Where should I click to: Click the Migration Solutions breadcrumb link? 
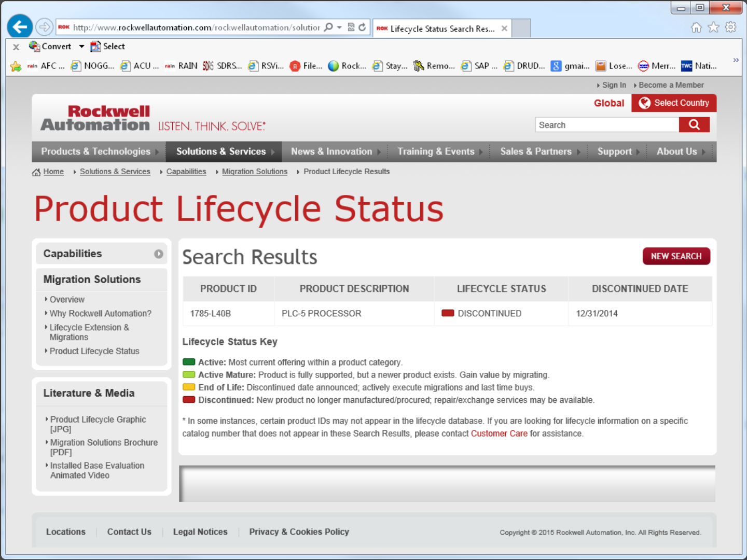[255, 172]
